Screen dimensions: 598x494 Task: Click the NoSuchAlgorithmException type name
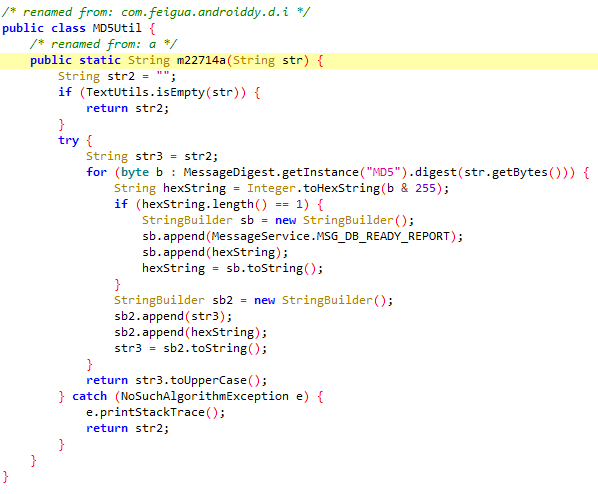pos(205,397)
